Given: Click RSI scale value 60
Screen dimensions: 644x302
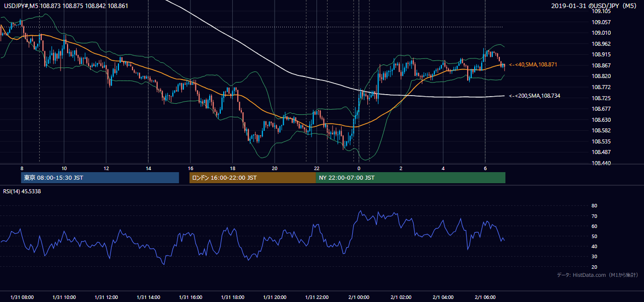Looking at the screenshot, I should point(594,226).
